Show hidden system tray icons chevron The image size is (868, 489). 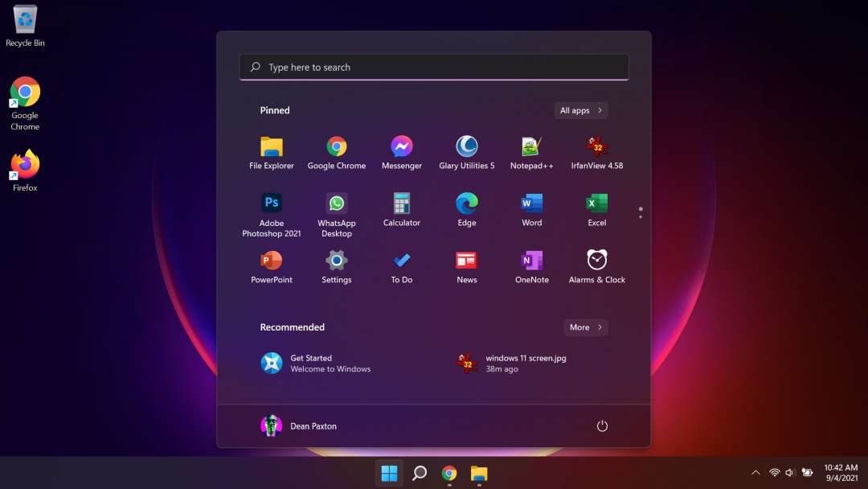[755, 473]
